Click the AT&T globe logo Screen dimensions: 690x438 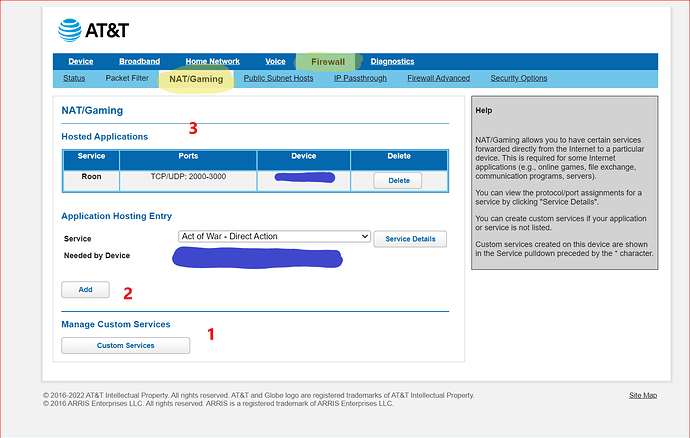coord(70,30)
